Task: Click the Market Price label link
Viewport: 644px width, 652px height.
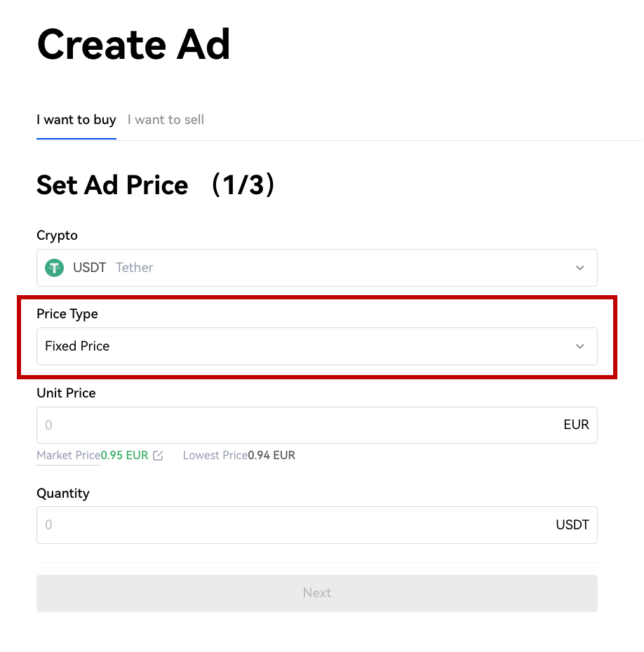Action: point(69,455)
